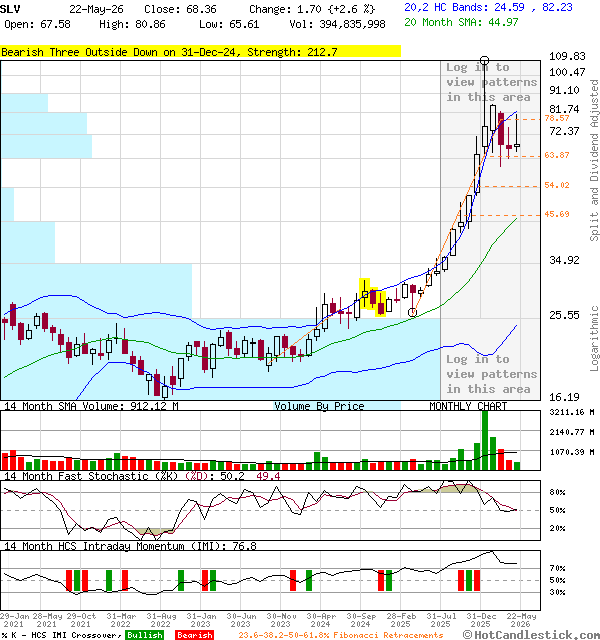Click the orange 54.02 Fibonacci level label
This screenshot has height=640, width=600.
(557, 185)
